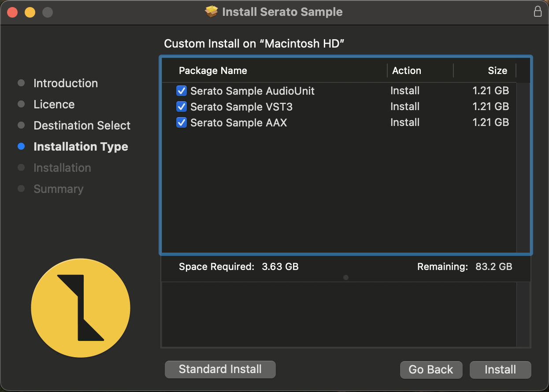Click the Size column header
Image resolution: width=549 pixels, height=392 pixels.
(x=497, y=70)
